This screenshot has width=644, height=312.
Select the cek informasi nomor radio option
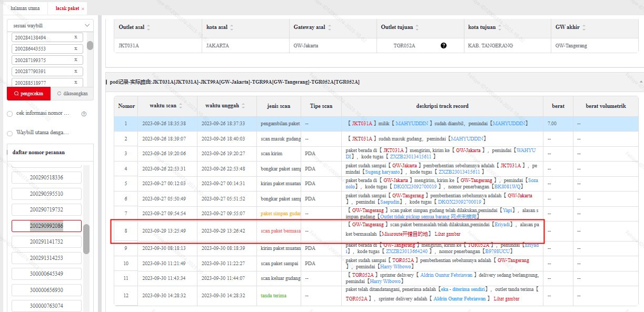coord(9,114)
